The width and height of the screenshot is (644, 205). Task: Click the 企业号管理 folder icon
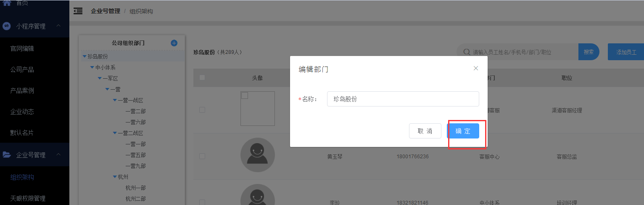[7, 155]
